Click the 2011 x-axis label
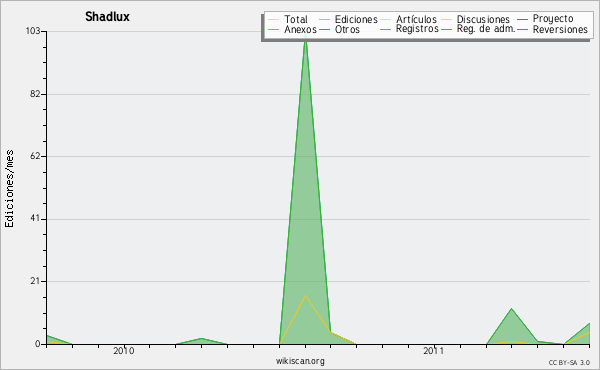600x370 pixels. tap(434, 351)
